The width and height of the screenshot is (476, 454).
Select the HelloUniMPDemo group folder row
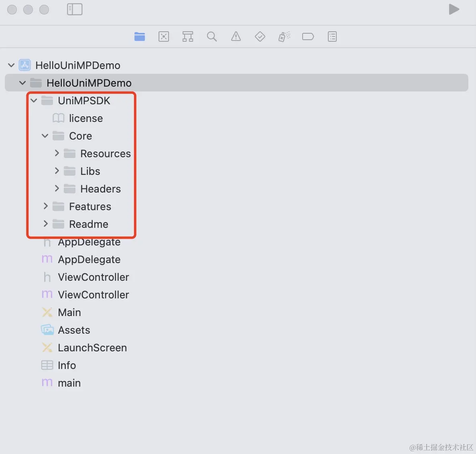click(x=236, y=83)
